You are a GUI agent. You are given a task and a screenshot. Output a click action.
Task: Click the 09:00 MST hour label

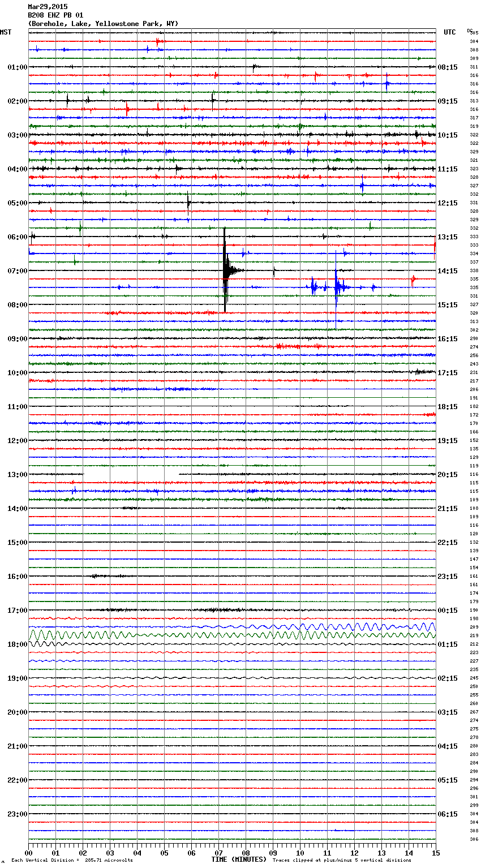click(18, 339)
